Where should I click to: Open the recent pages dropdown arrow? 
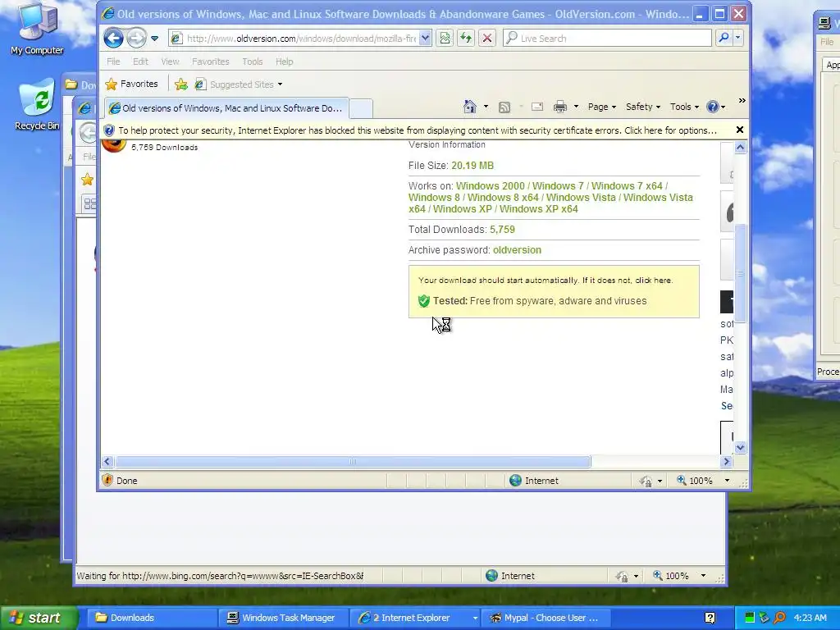coord(154,39)
